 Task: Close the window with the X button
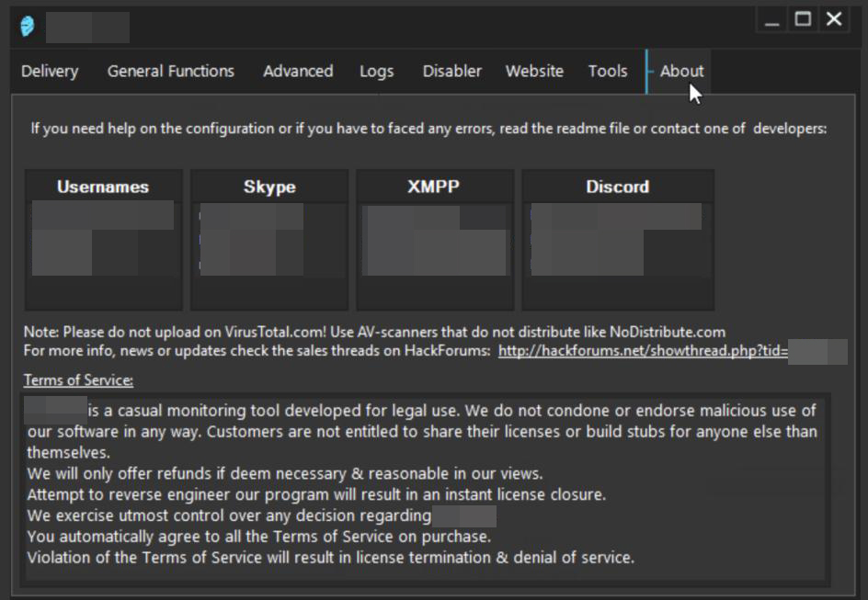(834, 19)
